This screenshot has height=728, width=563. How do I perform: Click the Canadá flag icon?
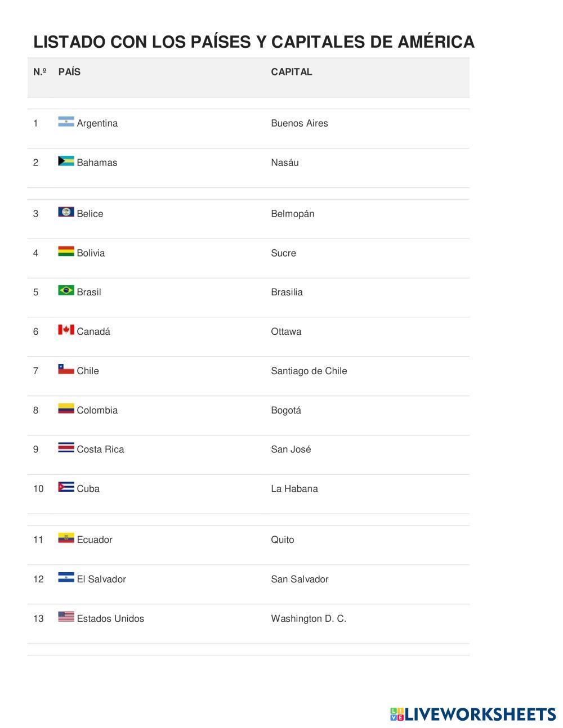point(66,330)
